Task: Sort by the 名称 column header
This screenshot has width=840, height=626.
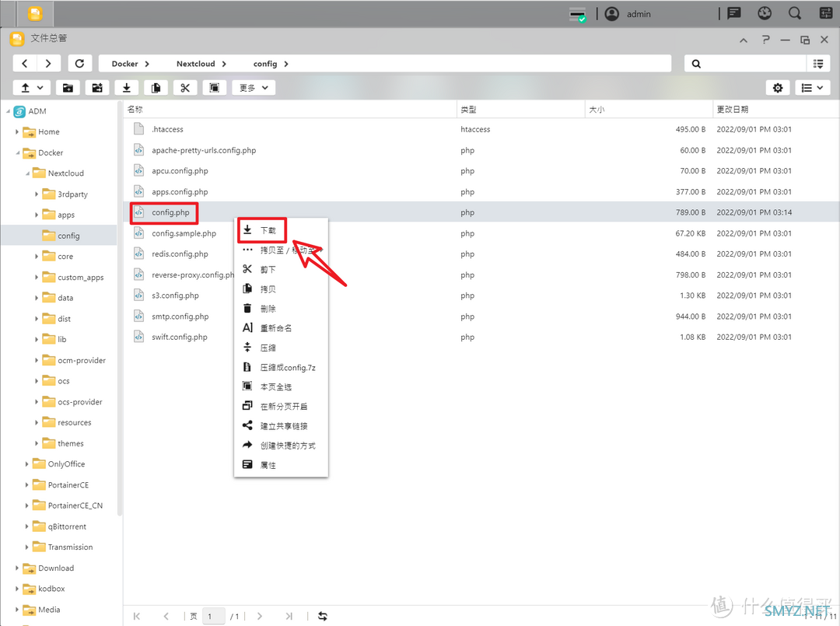Action: pos(290,109)
